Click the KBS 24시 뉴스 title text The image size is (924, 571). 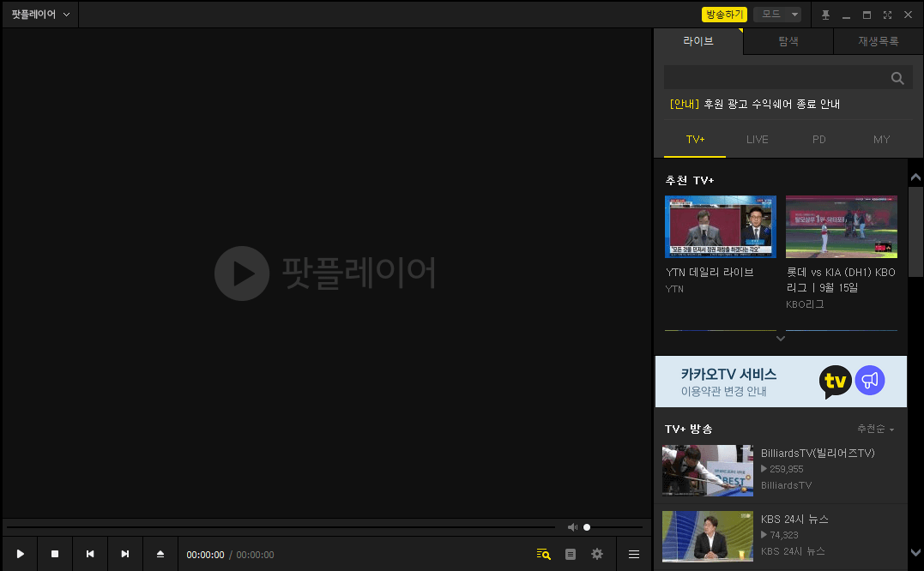[794, 520]
